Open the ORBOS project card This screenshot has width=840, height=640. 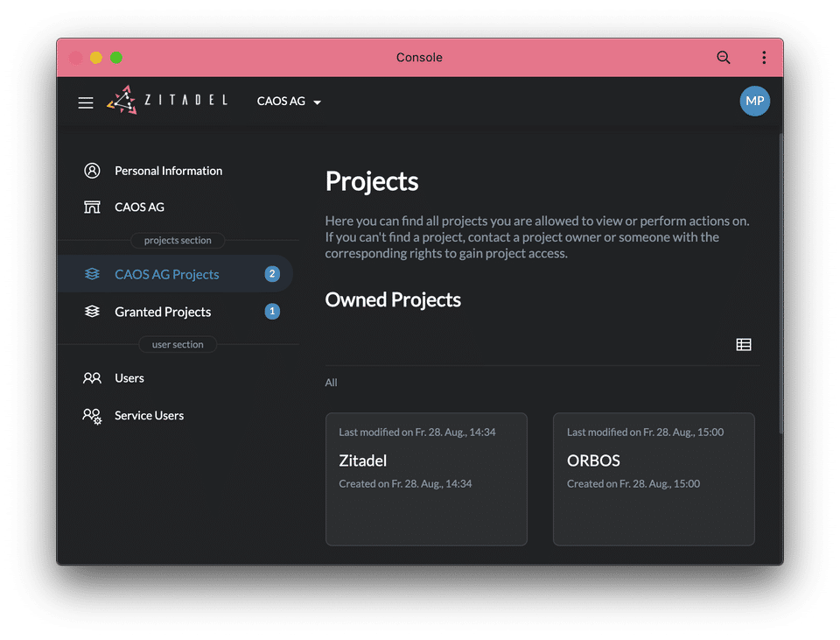click(654, 479)
